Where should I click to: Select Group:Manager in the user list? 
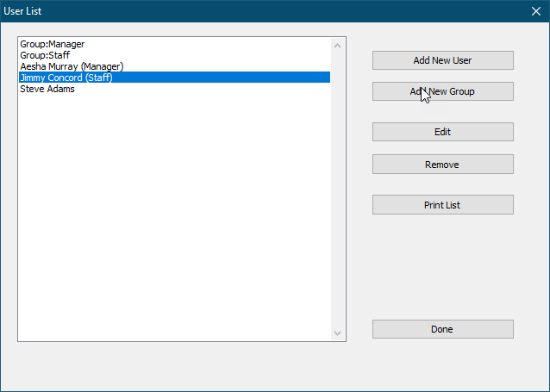point(53,44)
